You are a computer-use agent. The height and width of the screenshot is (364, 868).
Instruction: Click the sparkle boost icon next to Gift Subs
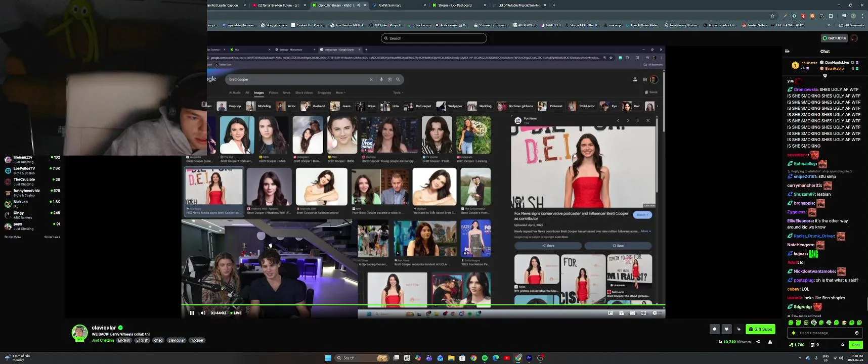tap(739, 329)
